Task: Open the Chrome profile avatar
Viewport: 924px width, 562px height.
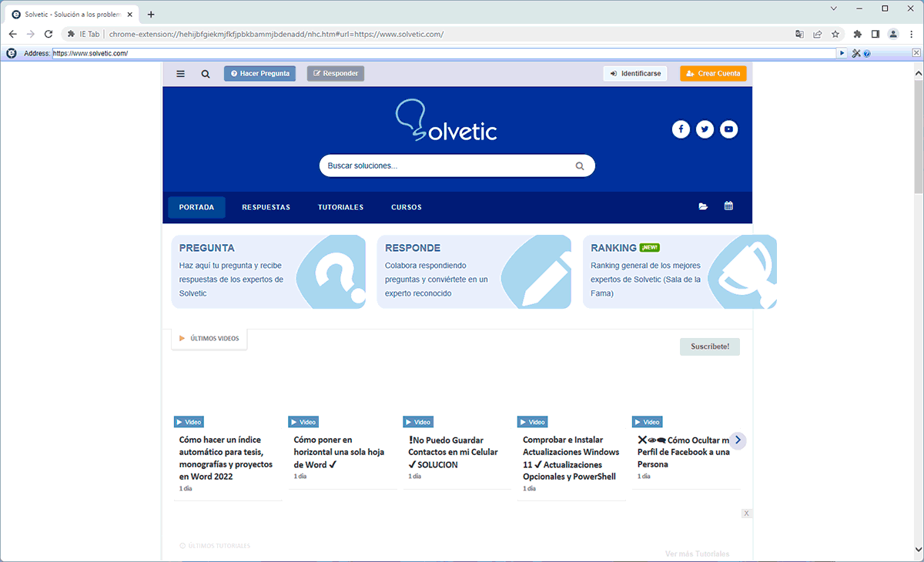Action: point(893,34)
